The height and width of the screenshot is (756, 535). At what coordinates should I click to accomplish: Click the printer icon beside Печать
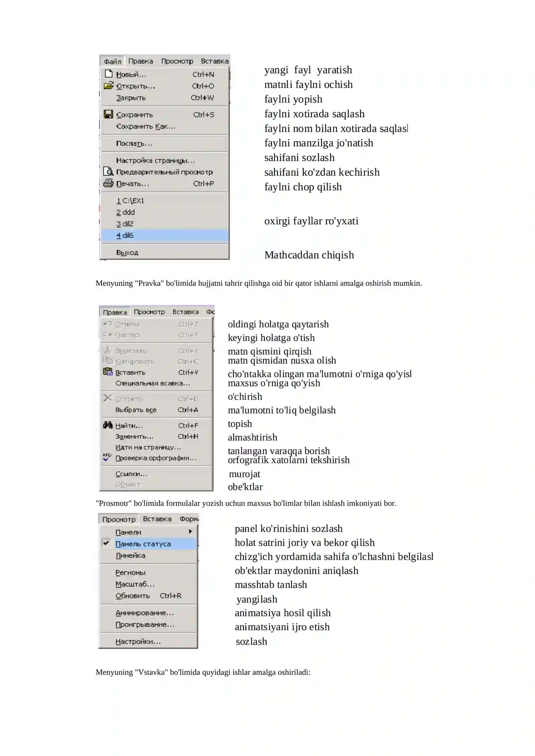(x=108, y=183)
